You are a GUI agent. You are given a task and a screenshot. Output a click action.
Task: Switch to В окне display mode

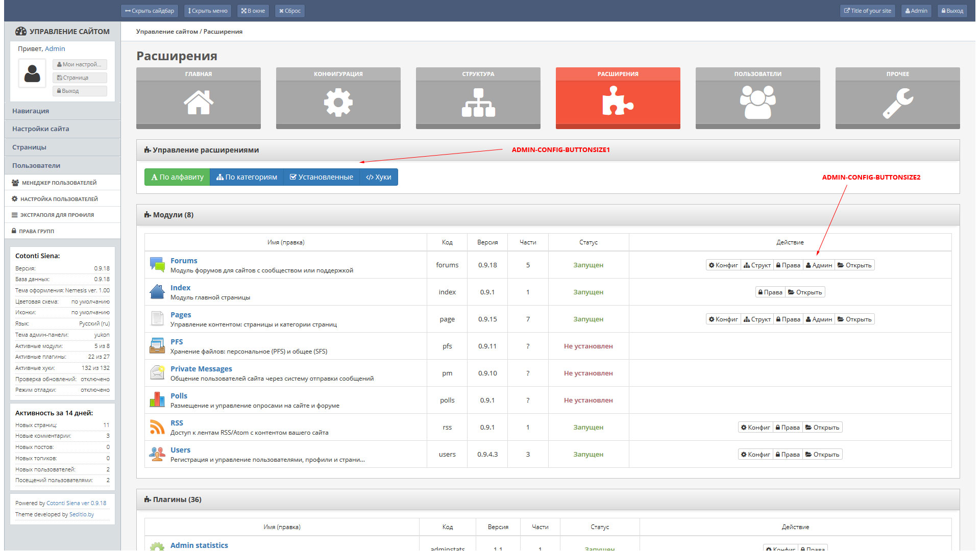click(x=253, y=11)
